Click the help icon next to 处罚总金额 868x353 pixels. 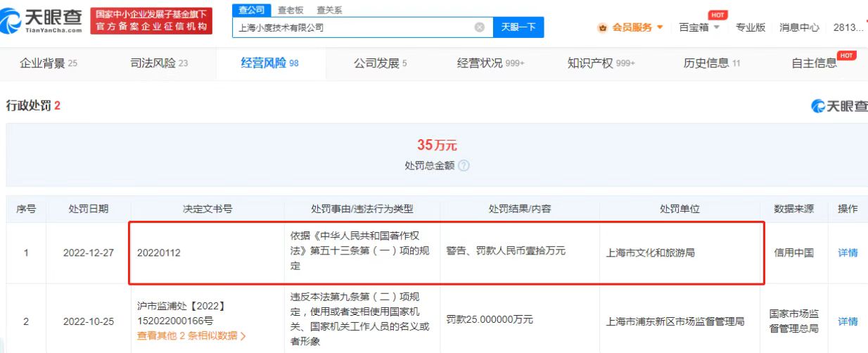[464, 166]
